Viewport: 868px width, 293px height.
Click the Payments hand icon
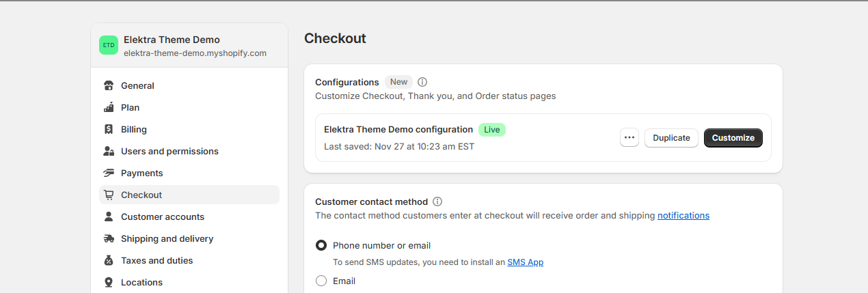pos(109,173)
